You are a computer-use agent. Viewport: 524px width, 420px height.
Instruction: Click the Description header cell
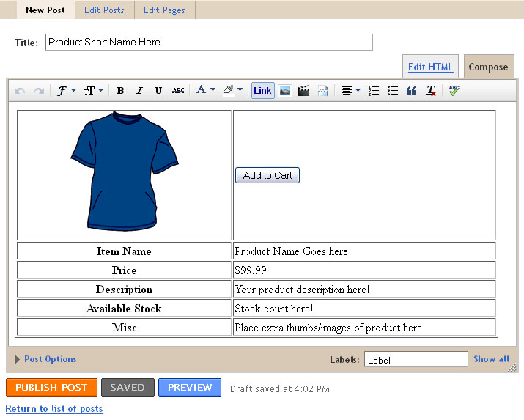click(124, 289)
